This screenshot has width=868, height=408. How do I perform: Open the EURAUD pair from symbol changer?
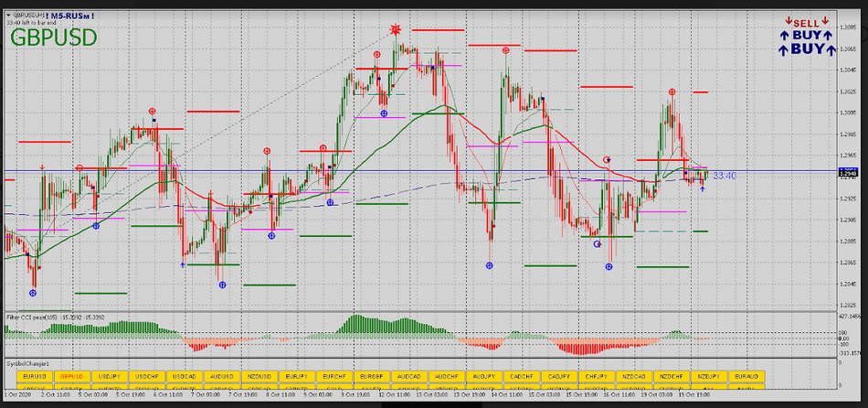tap(746, 376)
